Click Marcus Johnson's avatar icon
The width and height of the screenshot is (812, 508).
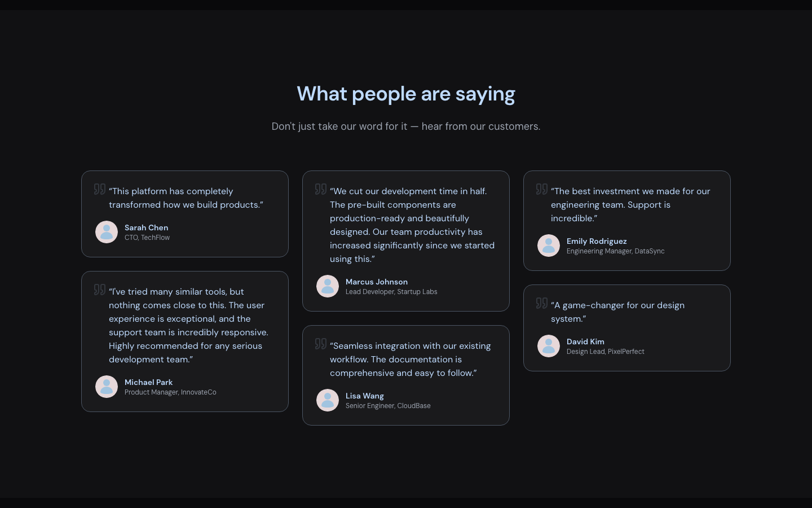click(x=328, y=286)
